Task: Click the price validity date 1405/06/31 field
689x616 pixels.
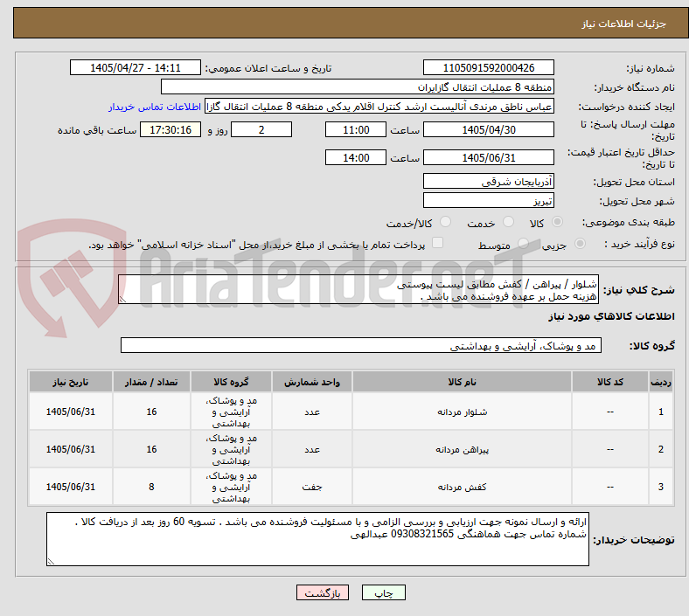Action: 489,157
